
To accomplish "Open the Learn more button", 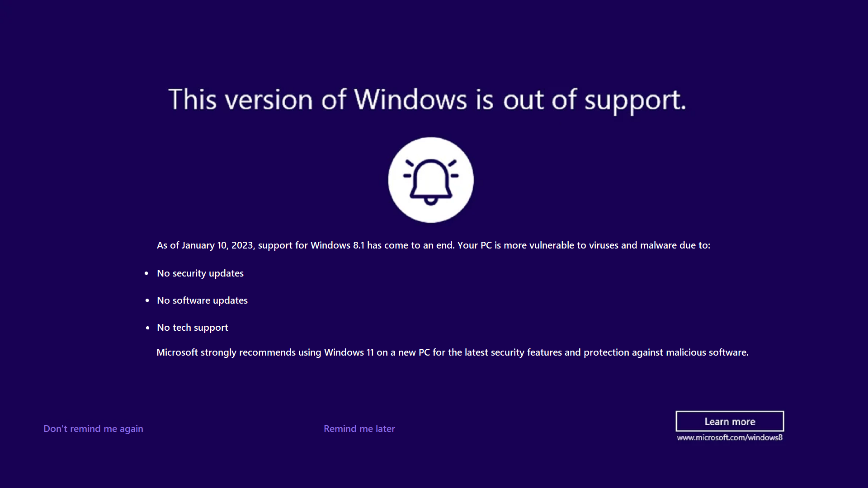I will click(x=730, y=421).
